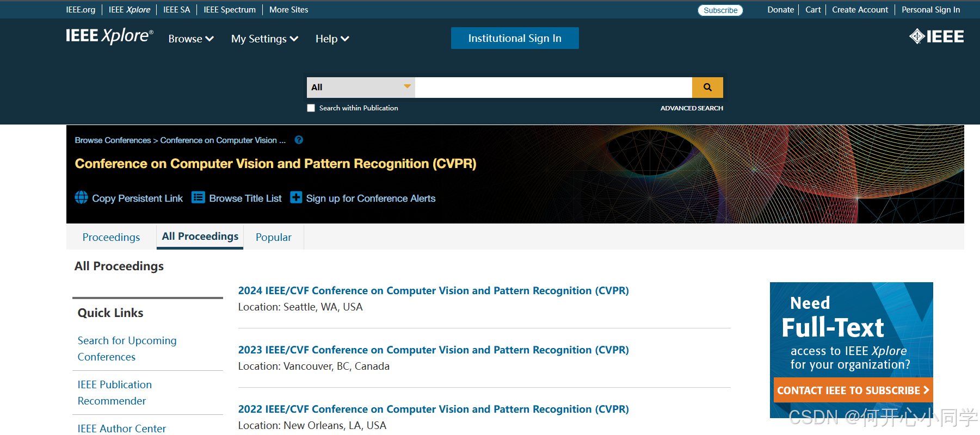Click the Need Full-Text ad heading
Image resolution: width=980 pixels, height=435 pixels.
[x=833, y=318]
